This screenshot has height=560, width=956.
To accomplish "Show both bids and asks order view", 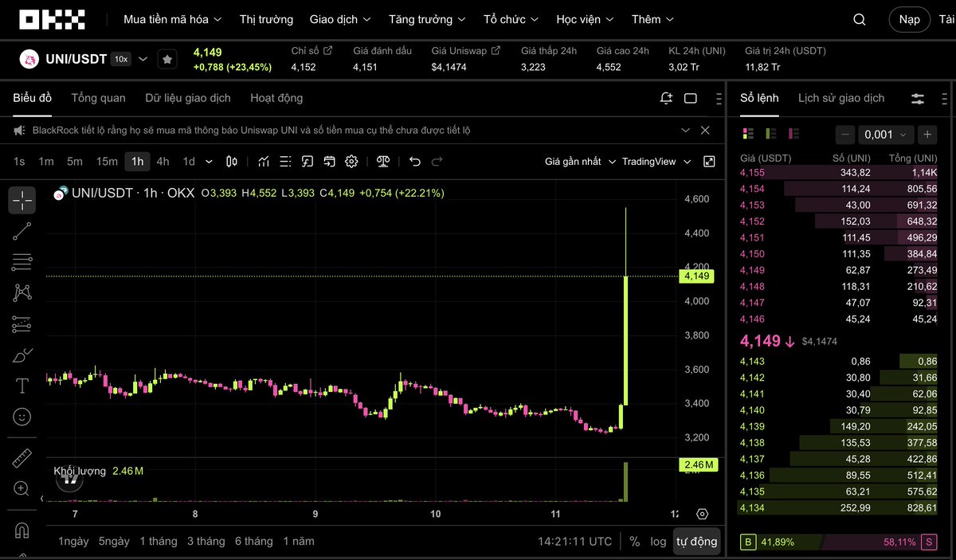I will coord(748,134).
